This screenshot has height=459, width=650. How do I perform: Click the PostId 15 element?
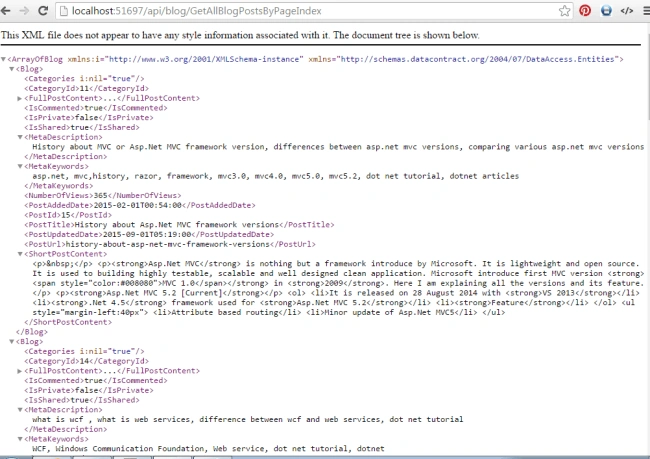(68, 215)
